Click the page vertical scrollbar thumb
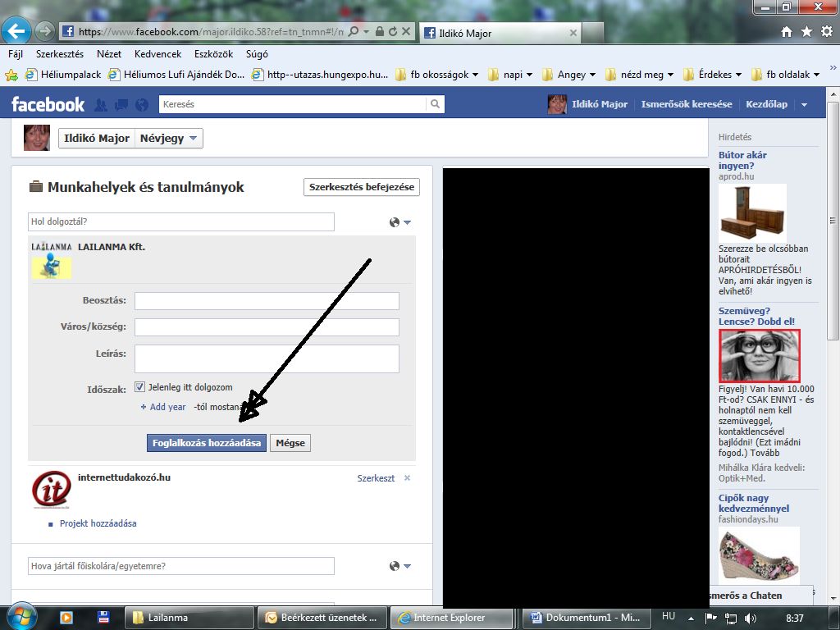The width and height of the screenshot is (840, 630). 833,220
